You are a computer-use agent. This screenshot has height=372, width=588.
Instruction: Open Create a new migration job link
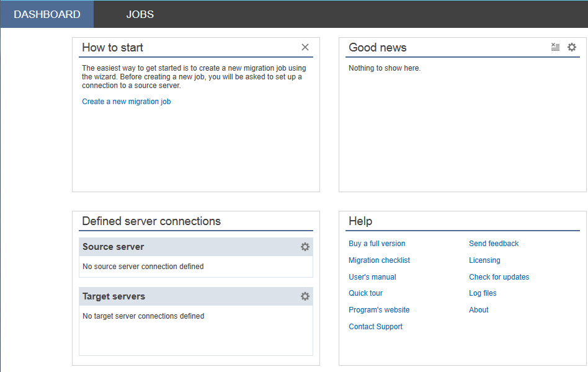coord(127,102)
